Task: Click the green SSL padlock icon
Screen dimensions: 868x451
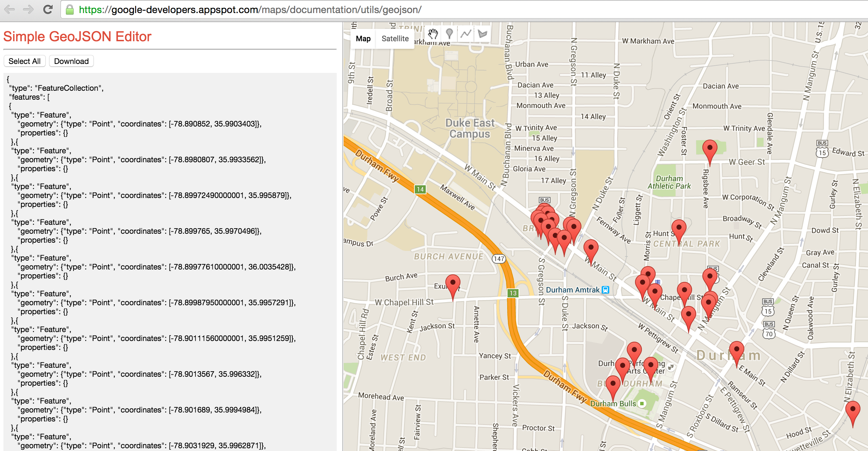Action: (x=70, y=10)
